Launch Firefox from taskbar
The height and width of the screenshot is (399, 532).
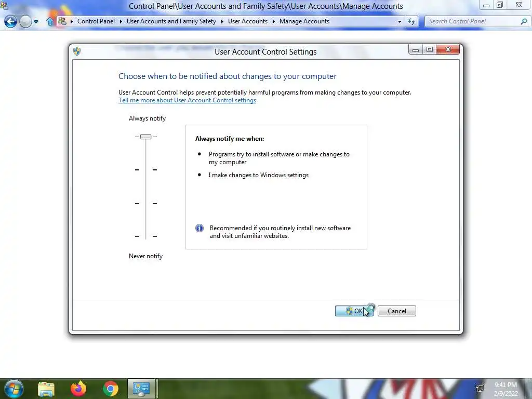(78, 389)
